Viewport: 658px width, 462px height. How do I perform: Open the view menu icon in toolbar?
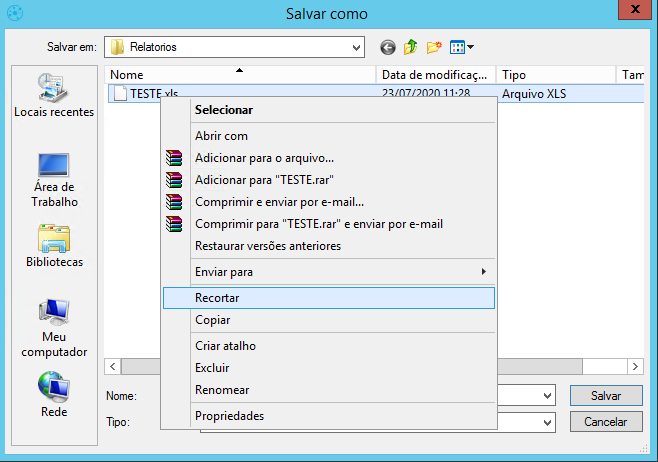click(x=462, y=47)
